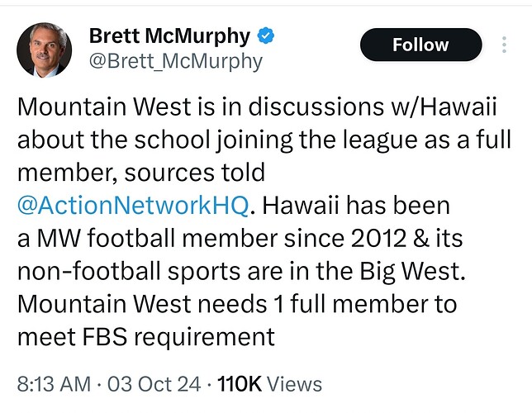Open the 110K view count
The height and width of the screenshot is (413, 532).
point(240,384)
